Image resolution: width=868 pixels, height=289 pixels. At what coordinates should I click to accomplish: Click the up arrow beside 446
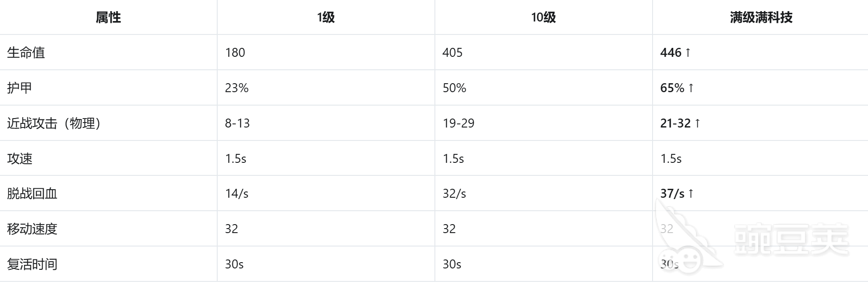(688, 52)
